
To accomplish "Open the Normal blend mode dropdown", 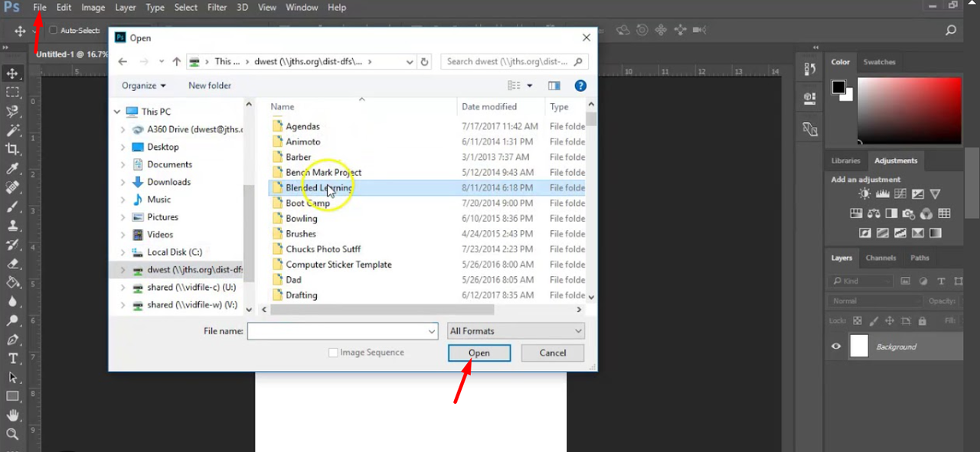I will pyautogui.click(x=876, y=301).
